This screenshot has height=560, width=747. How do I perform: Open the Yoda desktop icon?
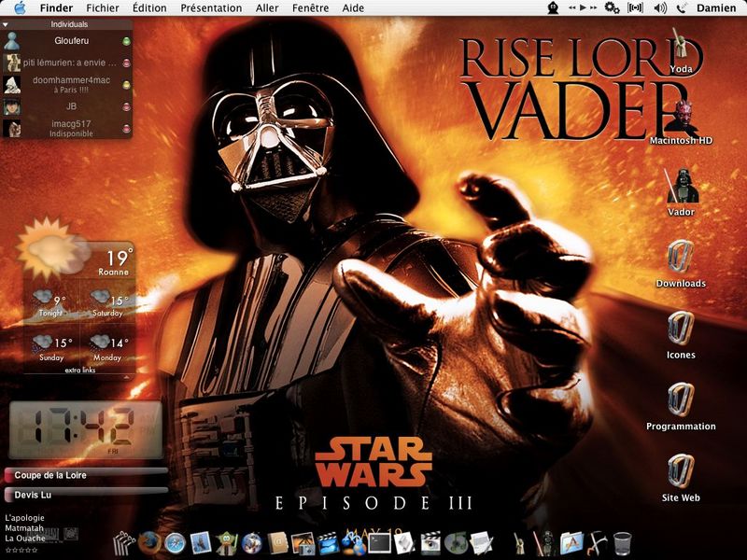(x=681, y=50)
